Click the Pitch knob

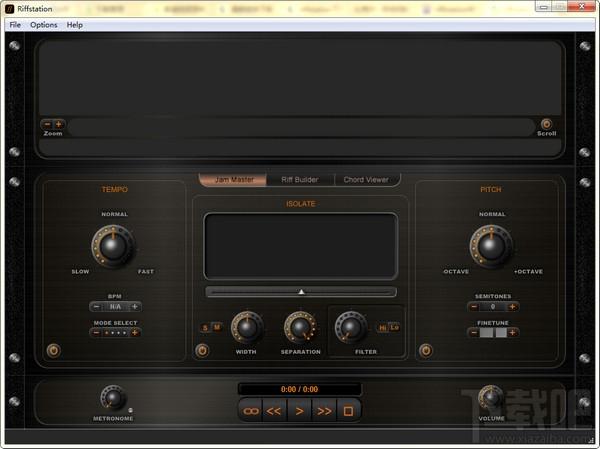[x=491, y=246]
